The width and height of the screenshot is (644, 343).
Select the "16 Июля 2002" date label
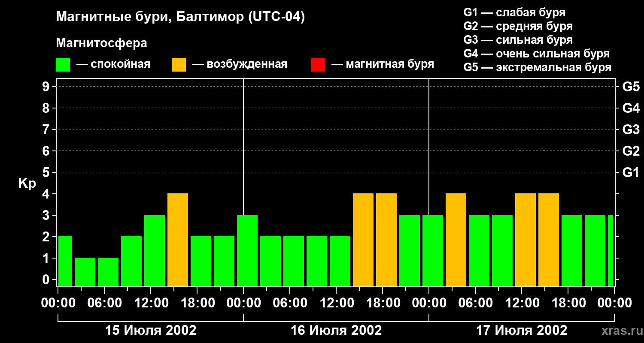pos(336,331)
